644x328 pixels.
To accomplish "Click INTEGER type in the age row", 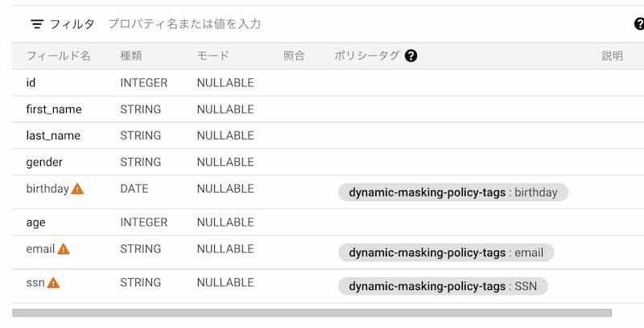I will coord(144,222).
